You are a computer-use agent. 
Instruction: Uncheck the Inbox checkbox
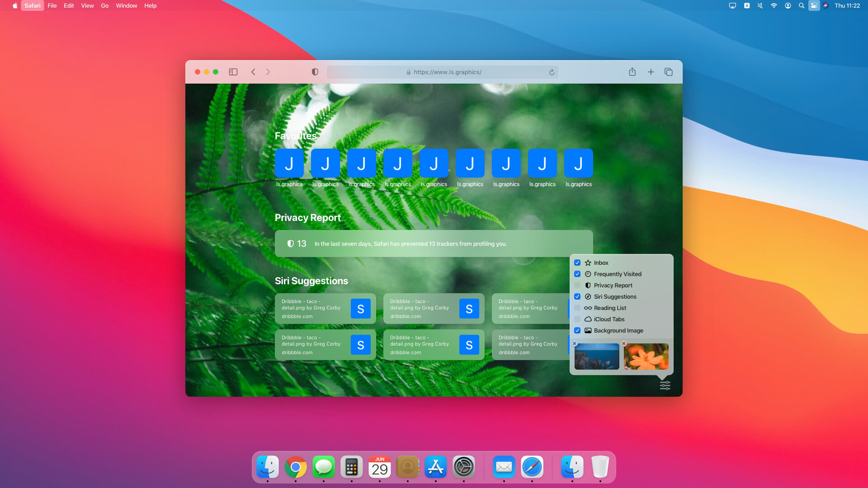[577, 263]
